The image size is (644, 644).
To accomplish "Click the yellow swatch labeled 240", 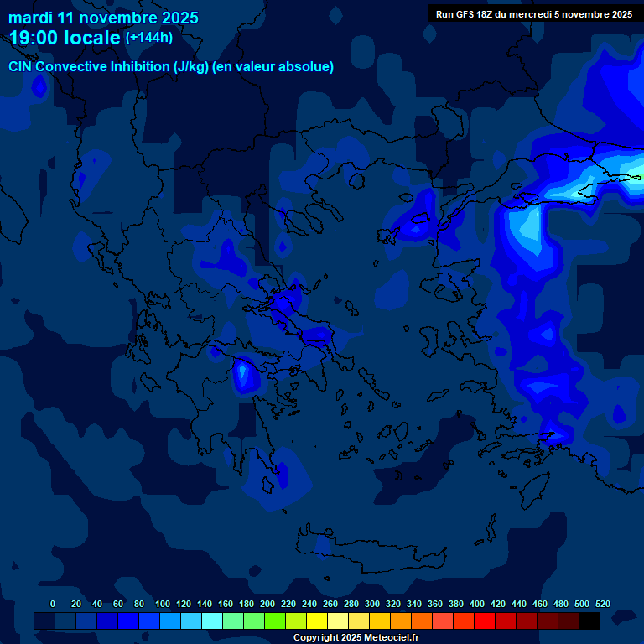I will point(296,621).
